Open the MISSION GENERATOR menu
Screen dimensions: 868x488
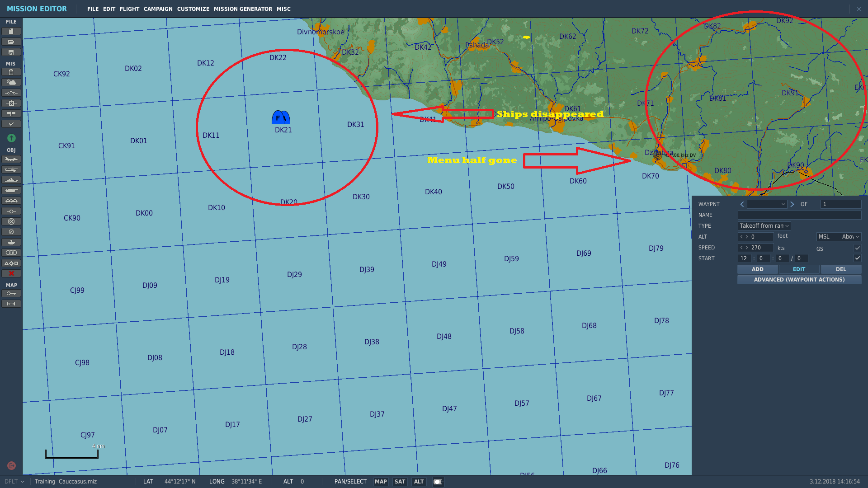[x=243, y=9]
